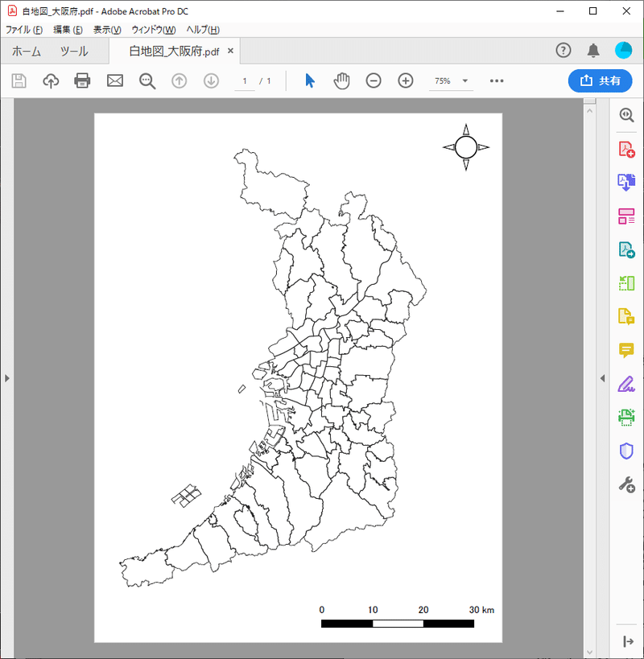This screenshot has height=659, width=644.
Task: Go to previous page arrow
Action: 179,80
